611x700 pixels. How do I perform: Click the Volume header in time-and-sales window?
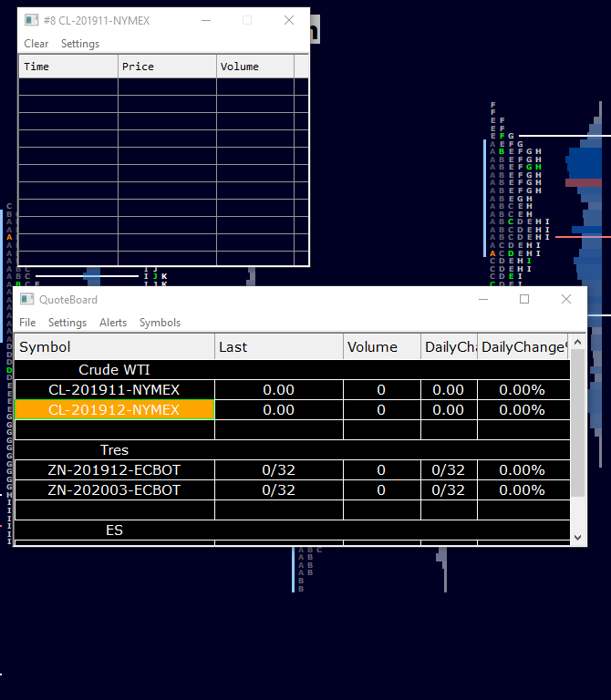(x=255, y=67)
